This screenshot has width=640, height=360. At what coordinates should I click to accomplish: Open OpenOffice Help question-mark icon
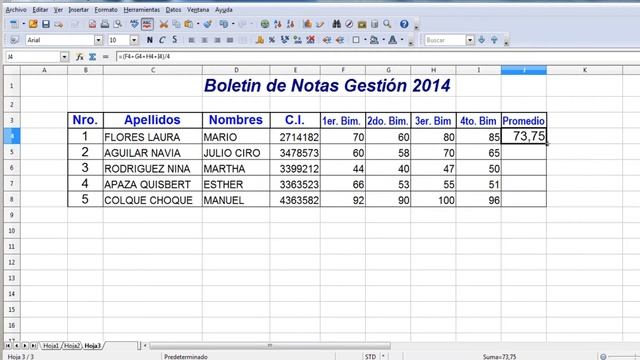point(404,24)
